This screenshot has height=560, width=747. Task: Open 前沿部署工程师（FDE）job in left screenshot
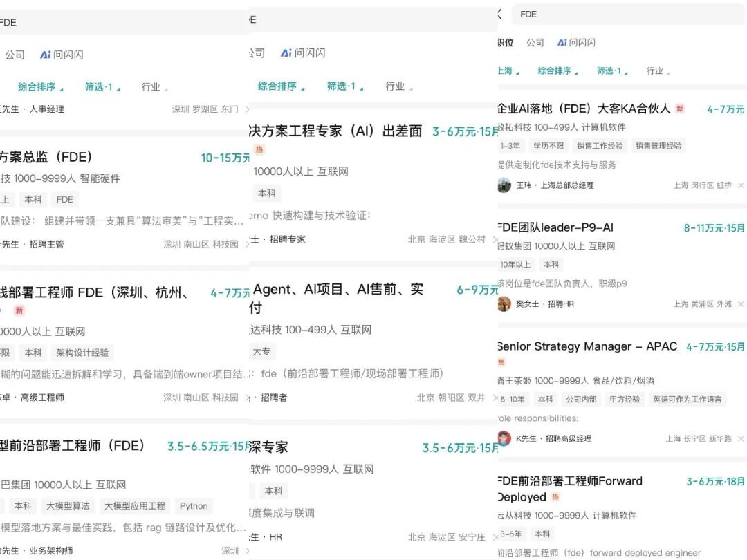pyautogui.click(x=73, y=446)
